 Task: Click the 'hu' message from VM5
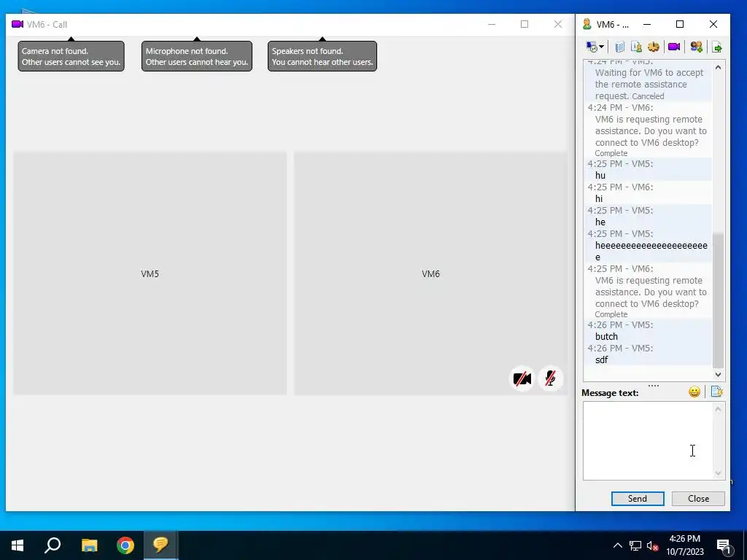(x=600, y=176)
